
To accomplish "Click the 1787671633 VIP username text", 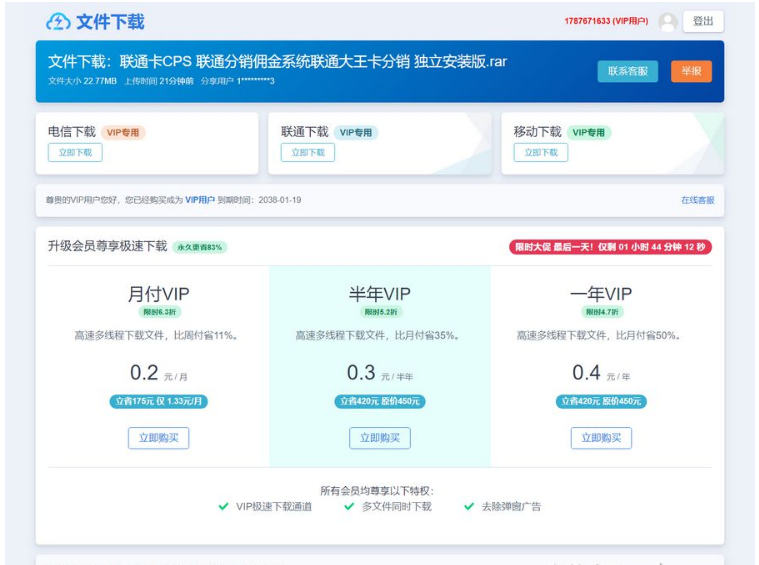I will click(606, 21).
